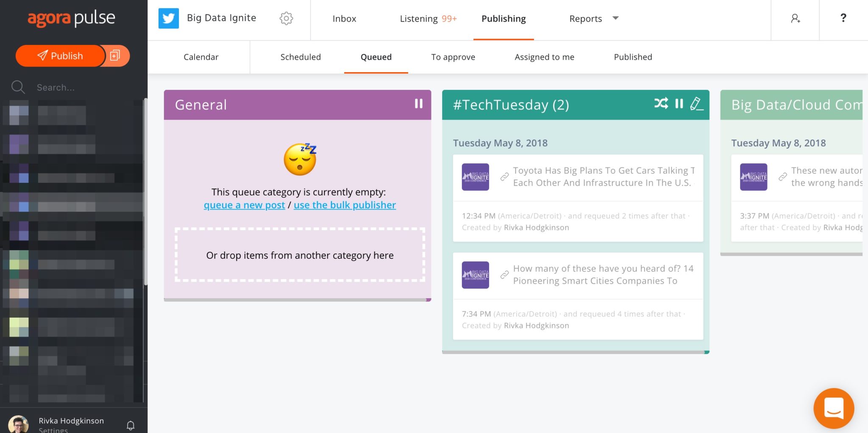Click the Agorapulse logo
Image resolution: width=868 pixels, height=433 pixels.
[71, 18]
